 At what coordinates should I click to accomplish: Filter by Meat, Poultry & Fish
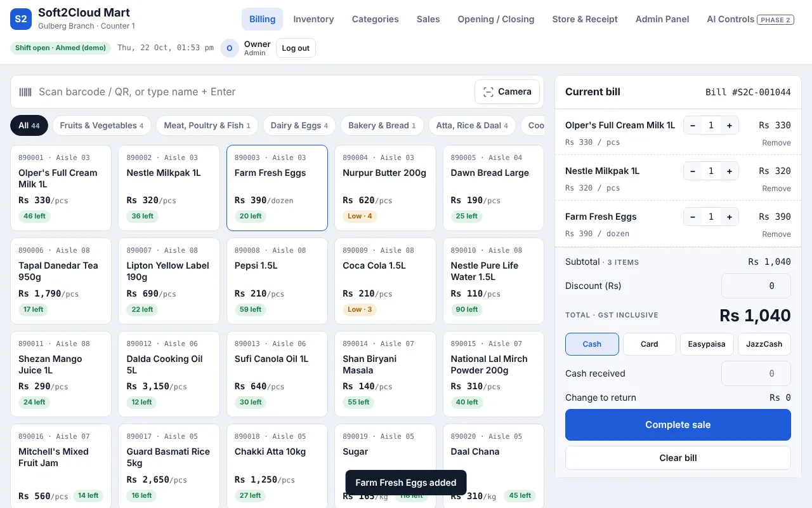[x=207, y=126]
